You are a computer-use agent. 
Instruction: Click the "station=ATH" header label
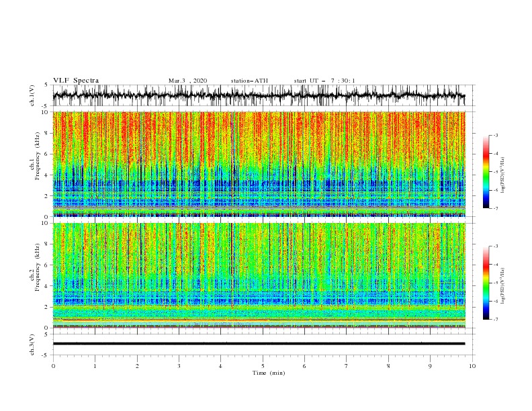coord(249,81)
